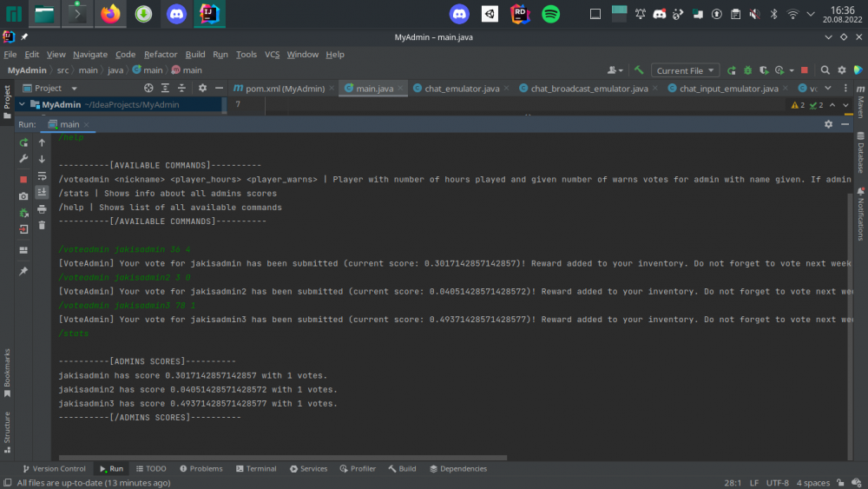Hide the Project panel with minus icon
Screen dimensions: 868x489
click(220, 88)
